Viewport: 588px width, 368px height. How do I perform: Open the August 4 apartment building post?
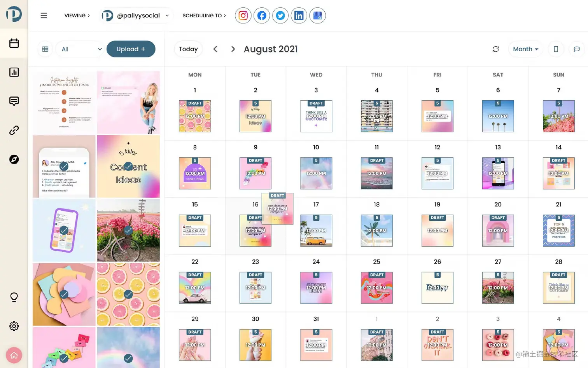(x=376, y=116)
